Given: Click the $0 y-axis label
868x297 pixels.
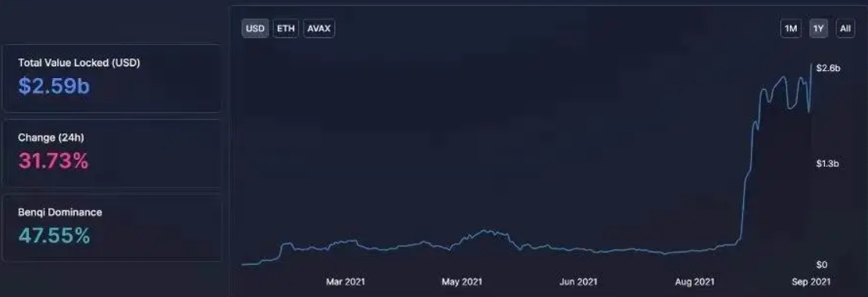Looking at the screenshot, I should click(x=822, y=264).
